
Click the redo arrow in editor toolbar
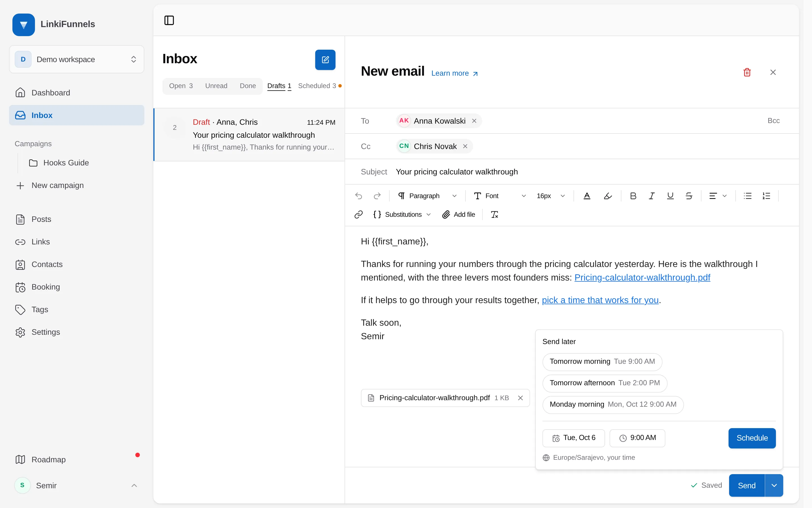[x=377, y=196]
